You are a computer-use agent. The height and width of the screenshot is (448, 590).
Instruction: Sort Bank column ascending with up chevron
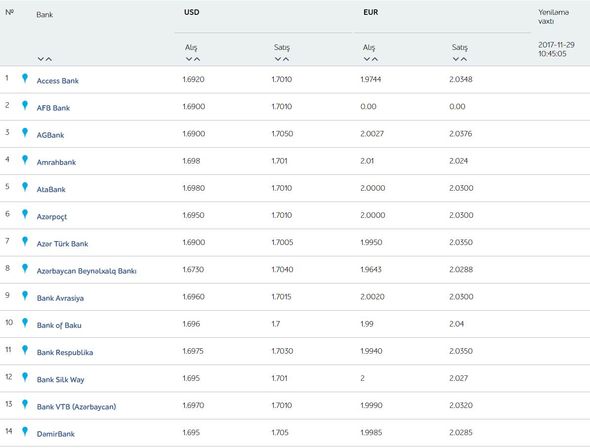pos(49,59)
